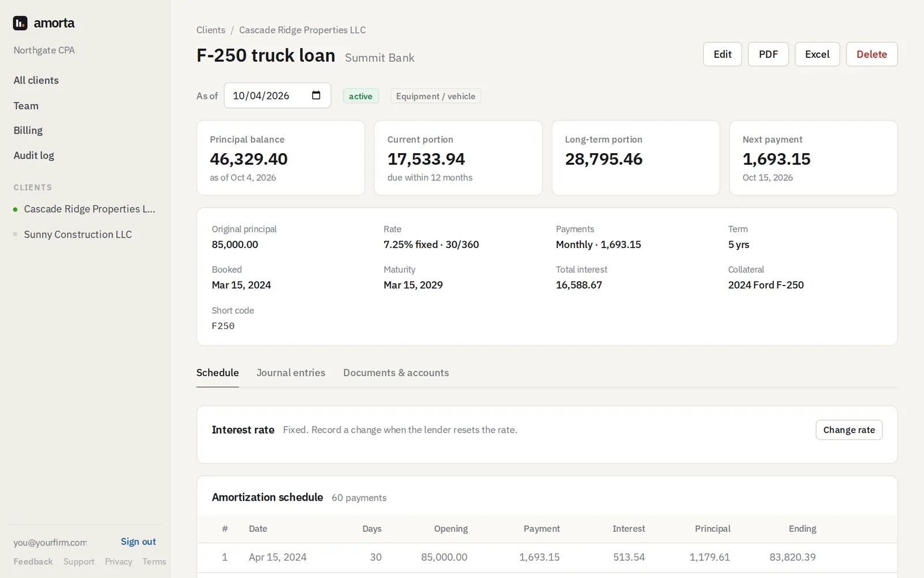The height and width of the screenshot is (578, 924).
Task: Click the Principal balance value 46,329.40
Action: tap(249, 159)
